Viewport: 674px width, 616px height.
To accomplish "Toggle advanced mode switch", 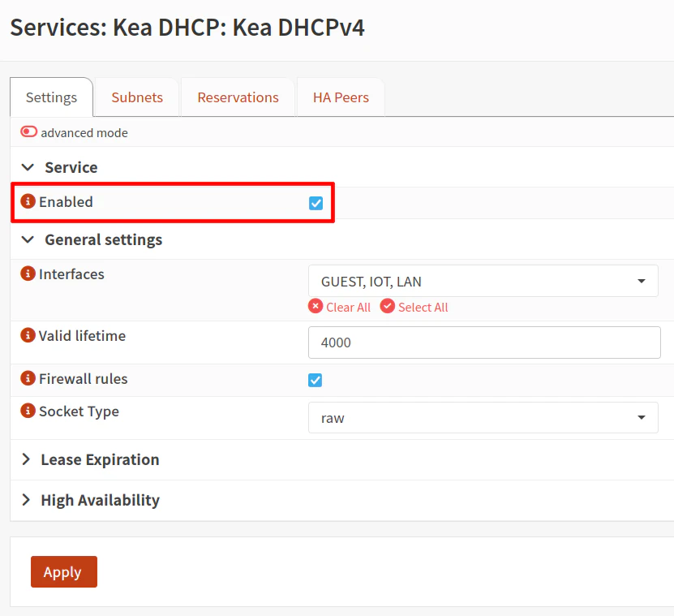I will tap(29, 131).
